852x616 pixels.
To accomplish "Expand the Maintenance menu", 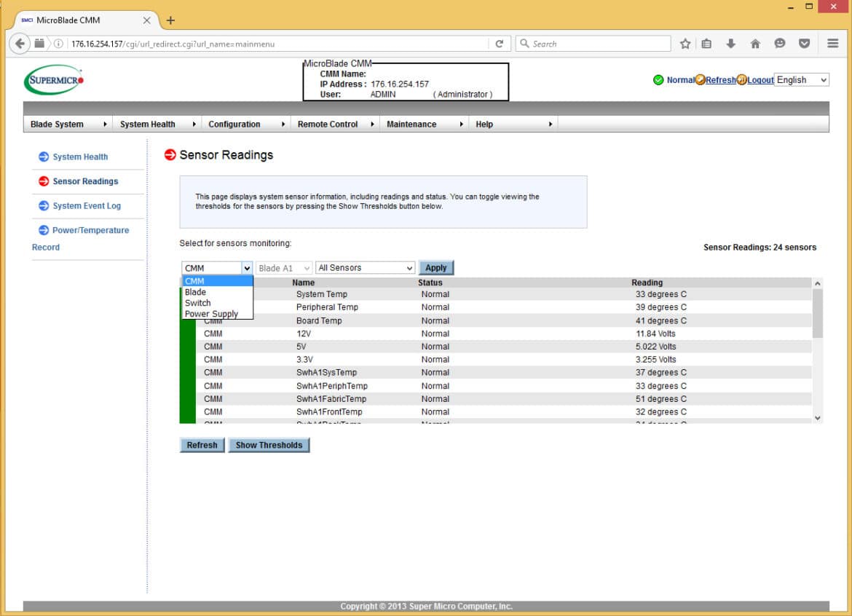I will click(x=425, y=125).
